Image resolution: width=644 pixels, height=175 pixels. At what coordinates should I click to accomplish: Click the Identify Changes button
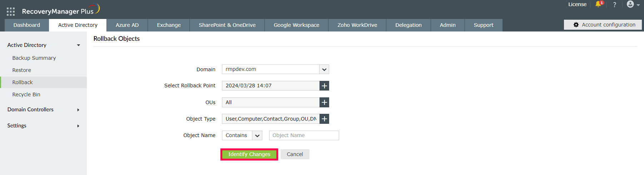pos(249,154)
